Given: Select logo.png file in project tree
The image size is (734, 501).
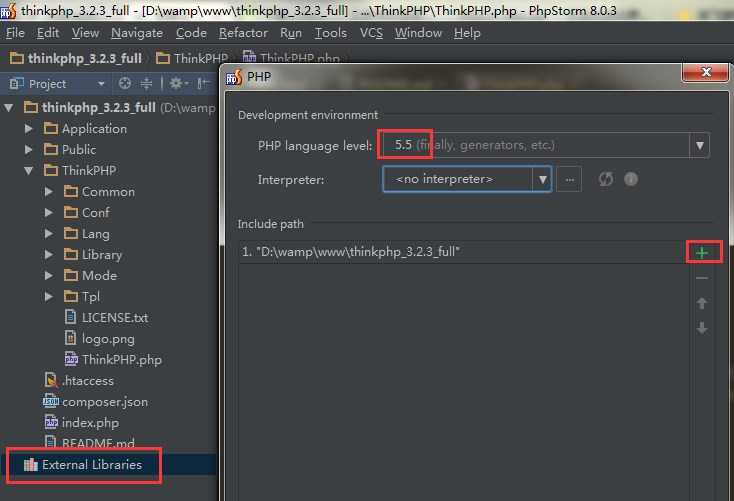Looking at the screenshot, I should 99,339.
